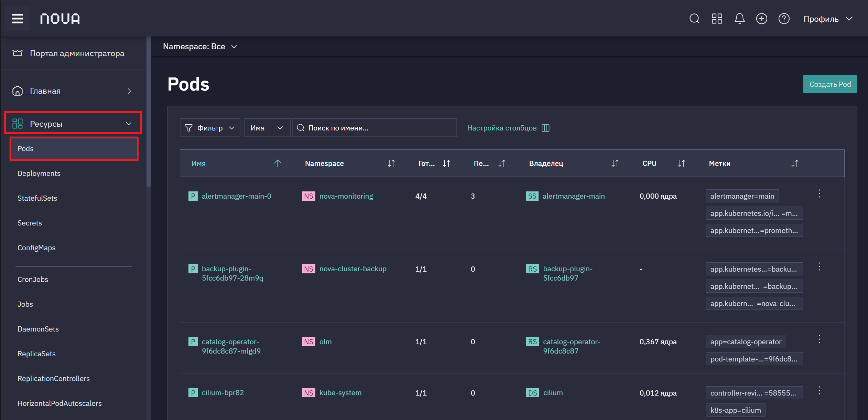Click the search magnifier icon in header

click(694, 19)
